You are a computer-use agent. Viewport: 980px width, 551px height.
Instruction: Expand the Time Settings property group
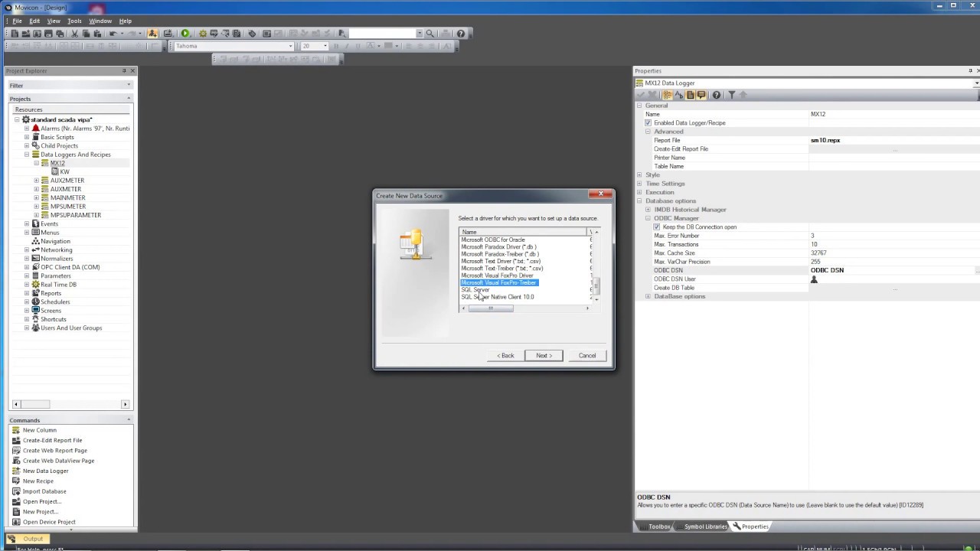[639, 184]
